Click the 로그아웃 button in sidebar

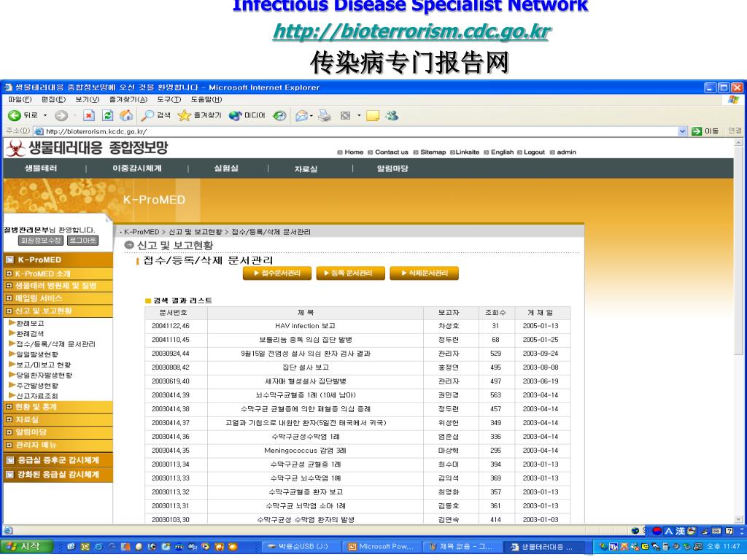(x=82, y=241)
